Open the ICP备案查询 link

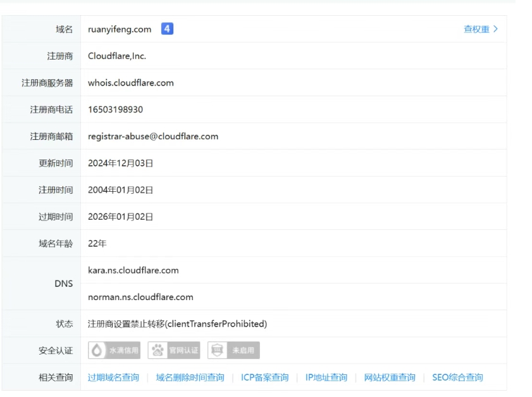point(264,377)
